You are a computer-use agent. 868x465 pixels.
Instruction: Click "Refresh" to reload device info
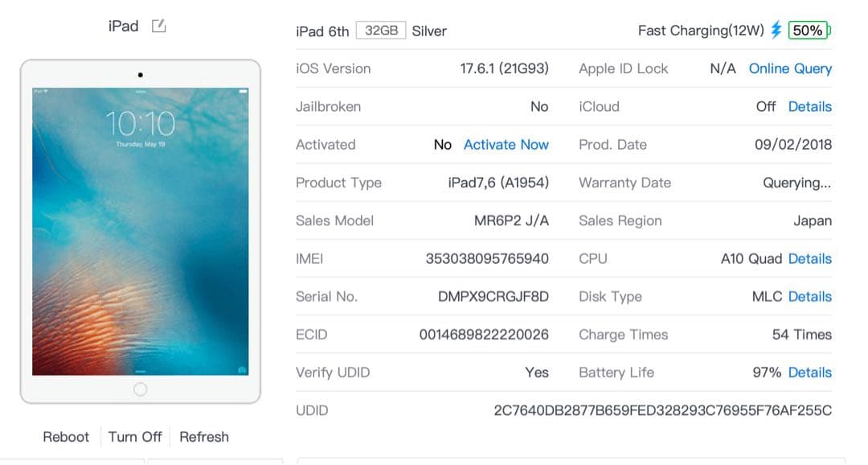click(204, 436)
